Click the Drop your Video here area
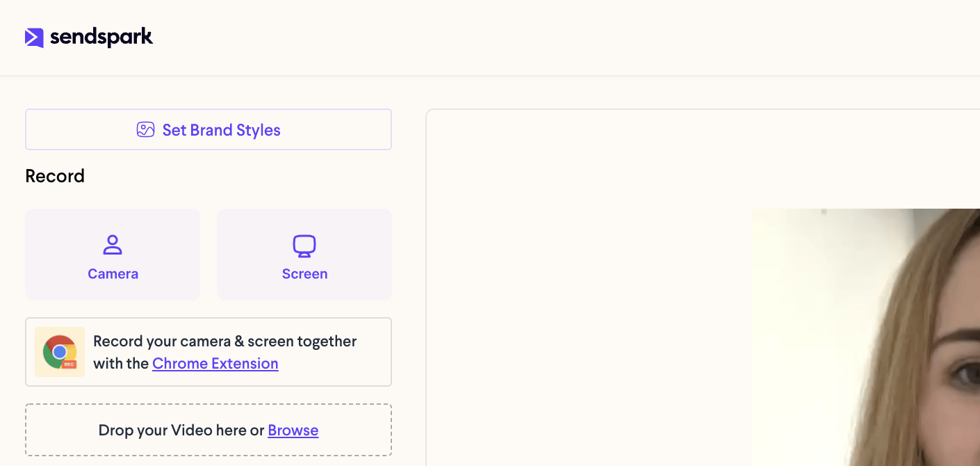This screenshot has width=980, height=466. click(209, 430)
